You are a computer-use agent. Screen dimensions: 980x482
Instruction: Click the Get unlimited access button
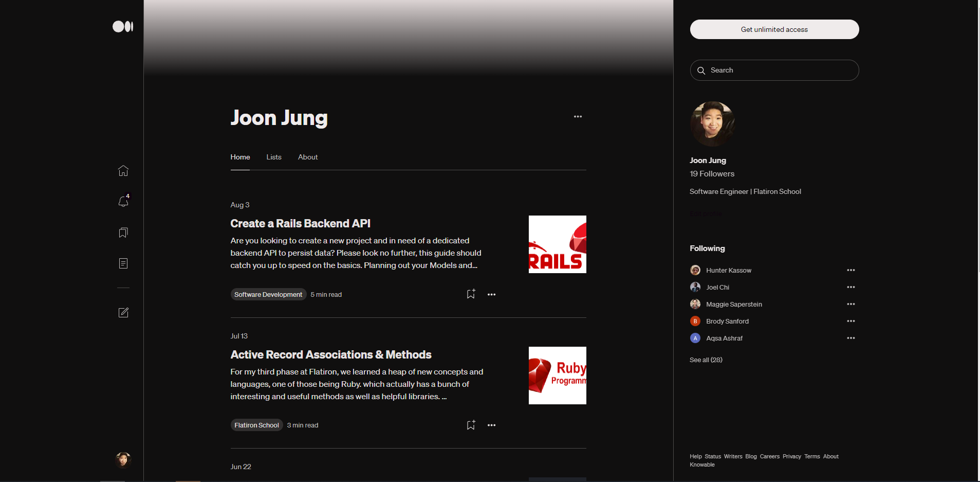click(x=774, y=29)
